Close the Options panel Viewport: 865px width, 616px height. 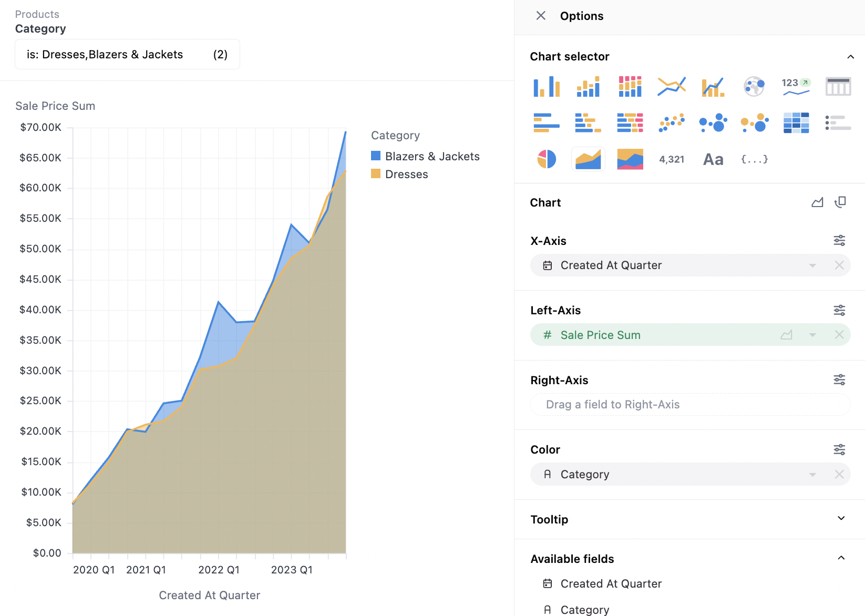pyautogui.click(x=541, y=16)
